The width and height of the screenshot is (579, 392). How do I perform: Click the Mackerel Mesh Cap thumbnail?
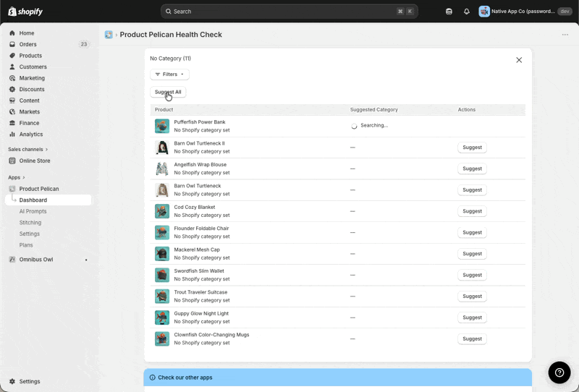pos(162,254)
